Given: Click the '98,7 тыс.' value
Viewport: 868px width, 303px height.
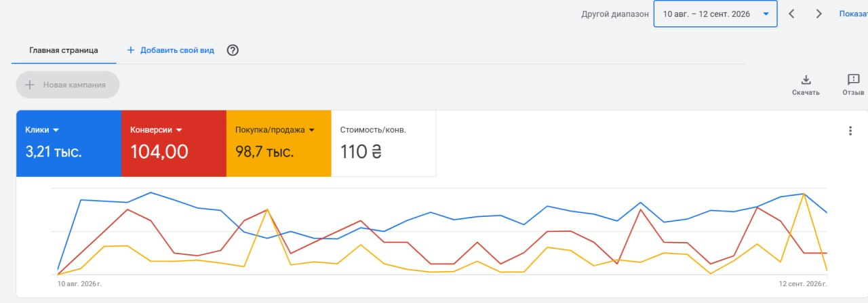Looking at the screenshot, I should click(264, 152).
